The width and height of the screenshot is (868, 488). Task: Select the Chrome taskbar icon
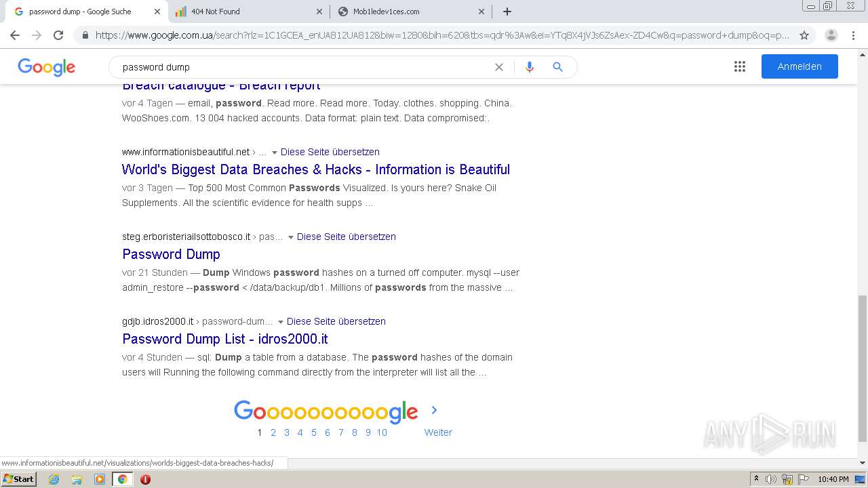(x=122, y=479)
